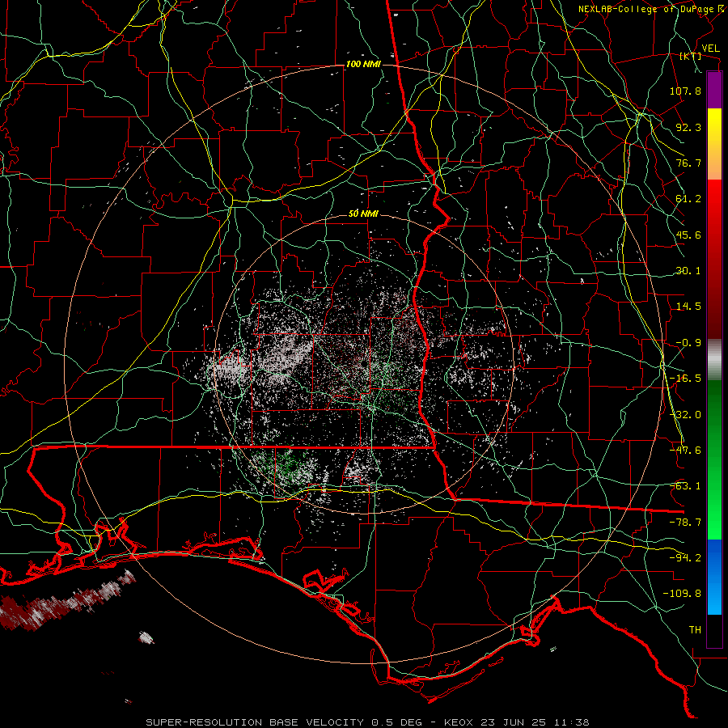Select the 45.6 scale value
This screenshot has height=728, width=728.
pos(688,235)
